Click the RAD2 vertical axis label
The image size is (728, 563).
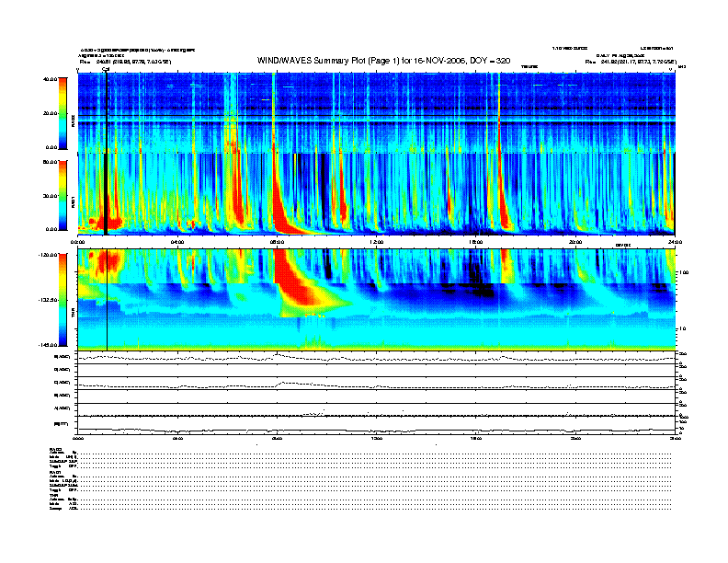(x=73, y=121)
